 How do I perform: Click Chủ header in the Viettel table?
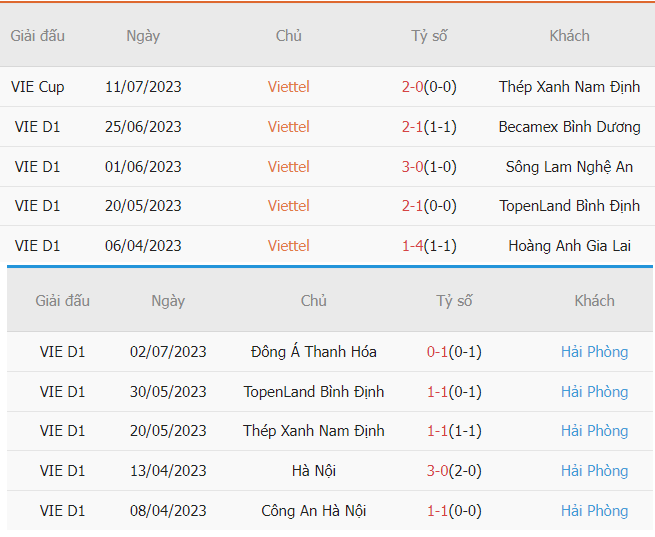point(289,36)
